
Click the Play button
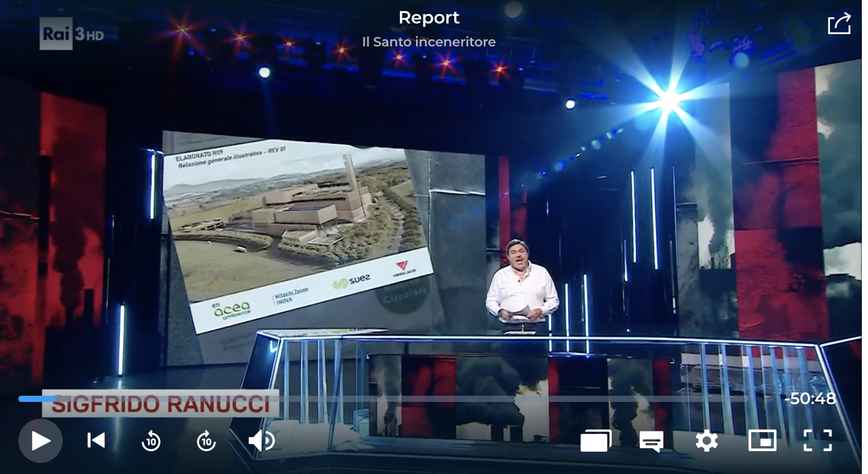coord(40,440)
